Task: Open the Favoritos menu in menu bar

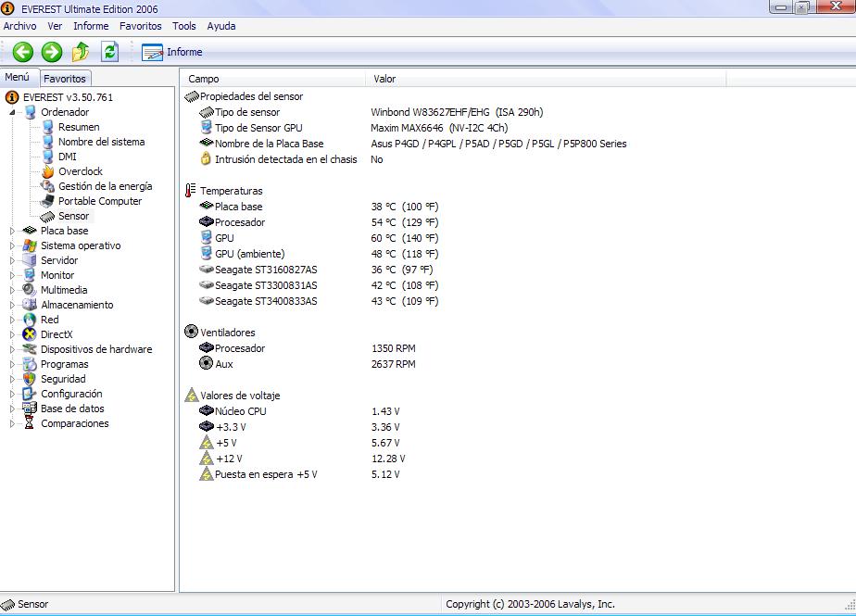Action: tap(140, 26)
